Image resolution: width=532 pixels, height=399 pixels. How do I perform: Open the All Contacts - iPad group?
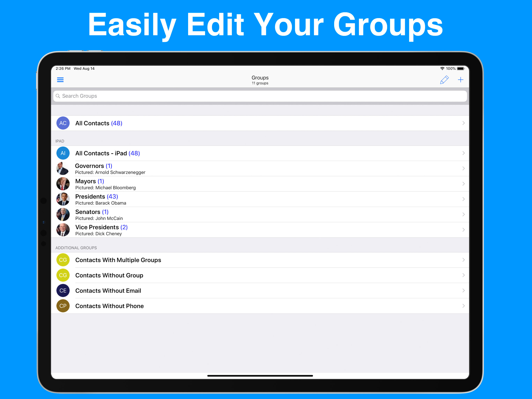260,153
